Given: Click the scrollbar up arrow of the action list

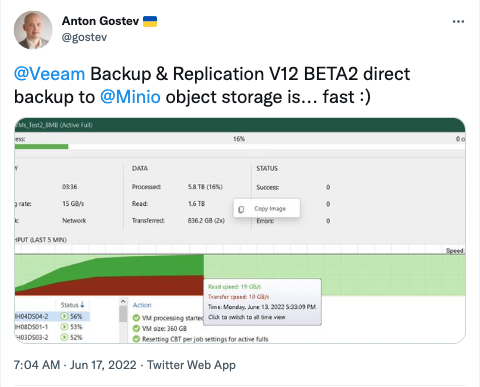Looking at the screenshot, I should [123, 302].
